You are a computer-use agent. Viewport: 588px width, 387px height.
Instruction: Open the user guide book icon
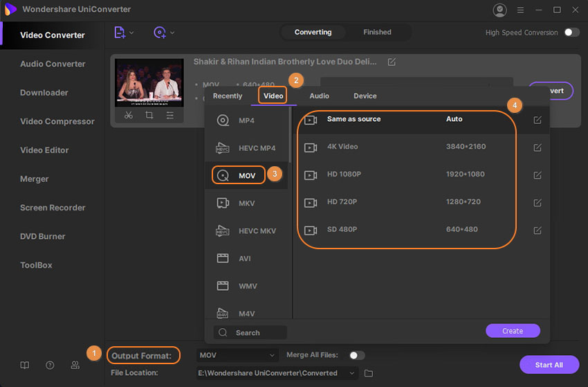(x=25, y=365)
